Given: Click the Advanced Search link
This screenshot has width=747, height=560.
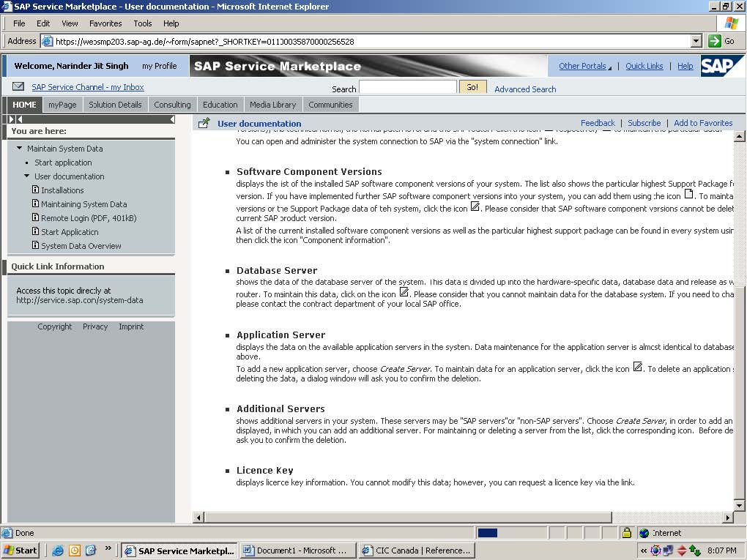Looking at the screenshot, I should (524, 89).
